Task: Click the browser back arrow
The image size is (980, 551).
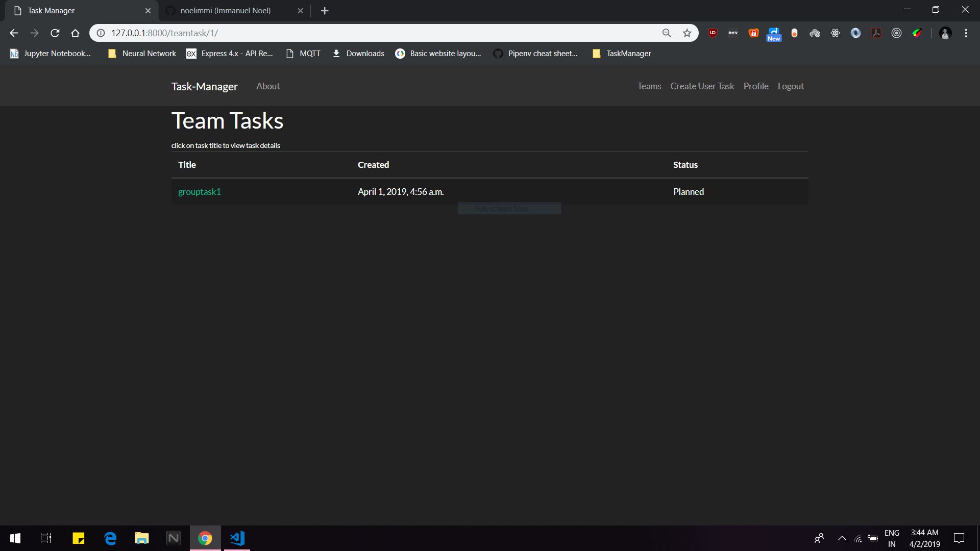Action: [14, 33]
